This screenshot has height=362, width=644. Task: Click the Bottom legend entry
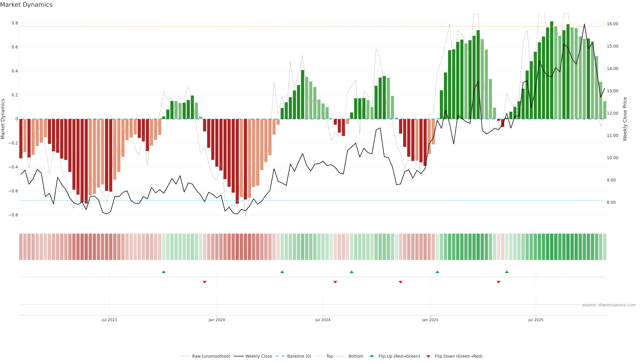pyautogui.click(x=356, y=356)
